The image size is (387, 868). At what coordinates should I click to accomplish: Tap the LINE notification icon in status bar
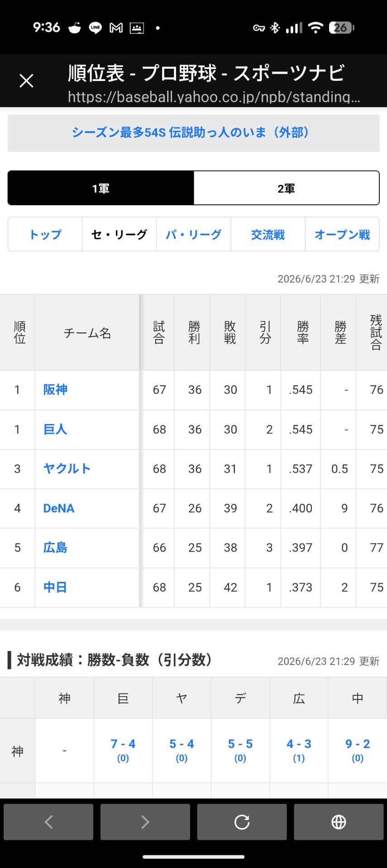coord(95,28)
